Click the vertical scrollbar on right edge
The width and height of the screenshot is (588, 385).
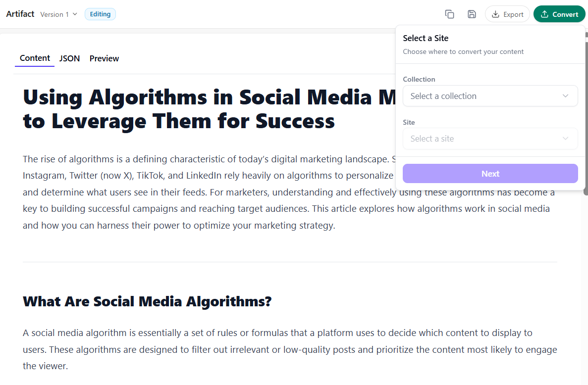(x=586, y=113)
